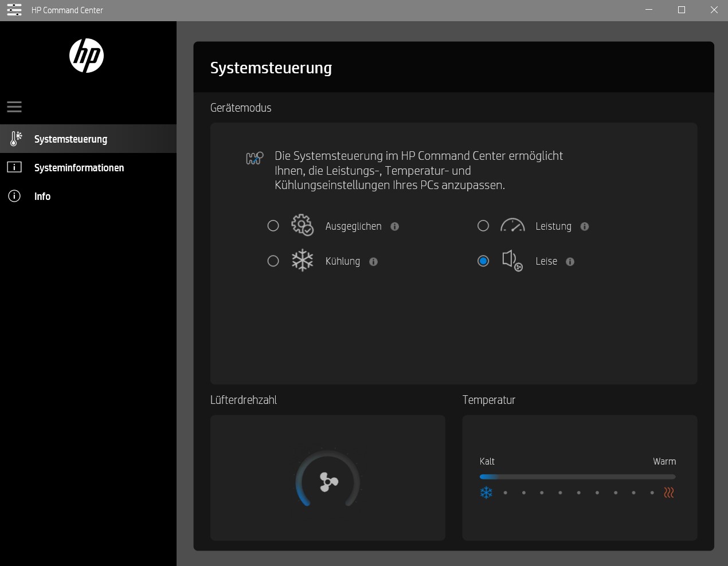Open the Info sidebar item
Viewport: 728px width, 566px height.
[x=88, y=196]
